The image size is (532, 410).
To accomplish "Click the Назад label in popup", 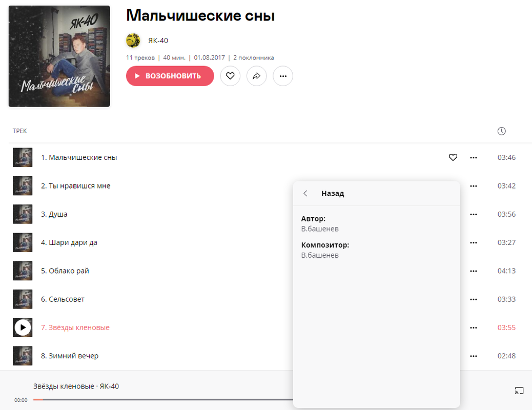I will (333, 193).
